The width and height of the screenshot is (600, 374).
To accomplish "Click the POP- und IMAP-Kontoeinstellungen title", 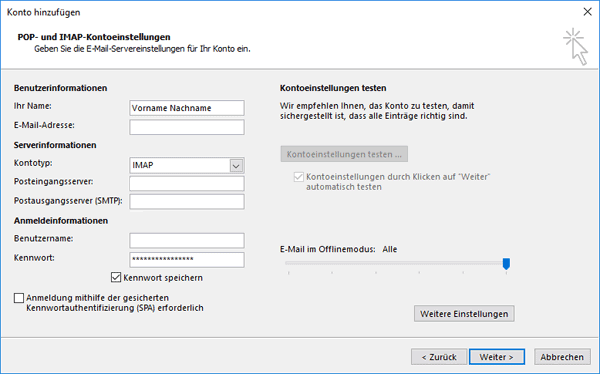I will point(94,37).
